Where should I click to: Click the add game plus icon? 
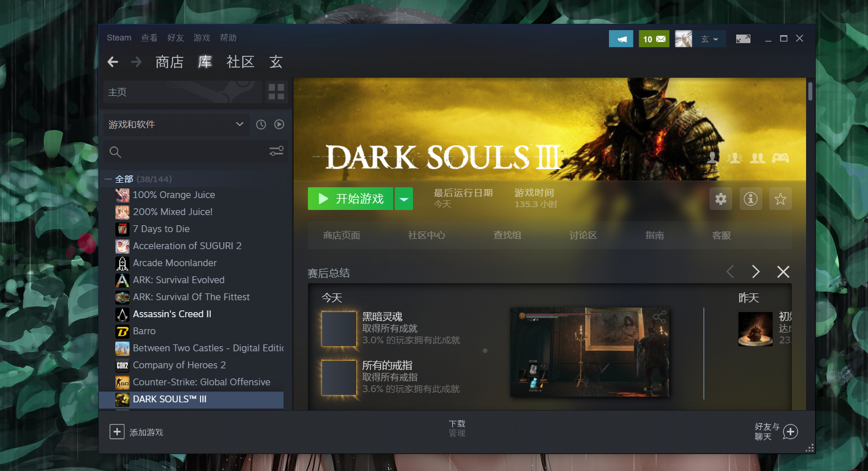tap(116, 432)
